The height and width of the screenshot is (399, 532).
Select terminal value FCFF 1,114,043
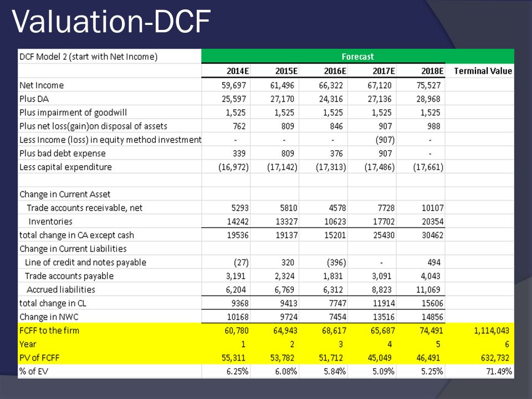492,330
